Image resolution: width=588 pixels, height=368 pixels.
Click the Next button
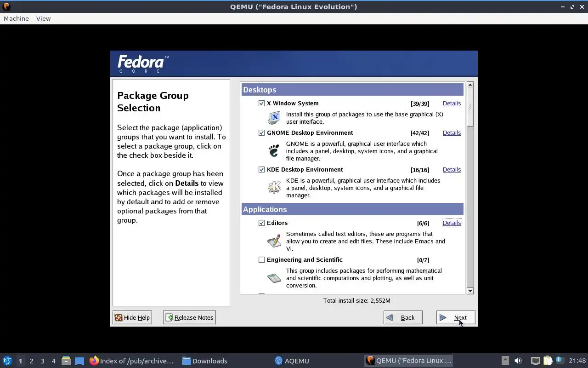click(x=456, y=317)
